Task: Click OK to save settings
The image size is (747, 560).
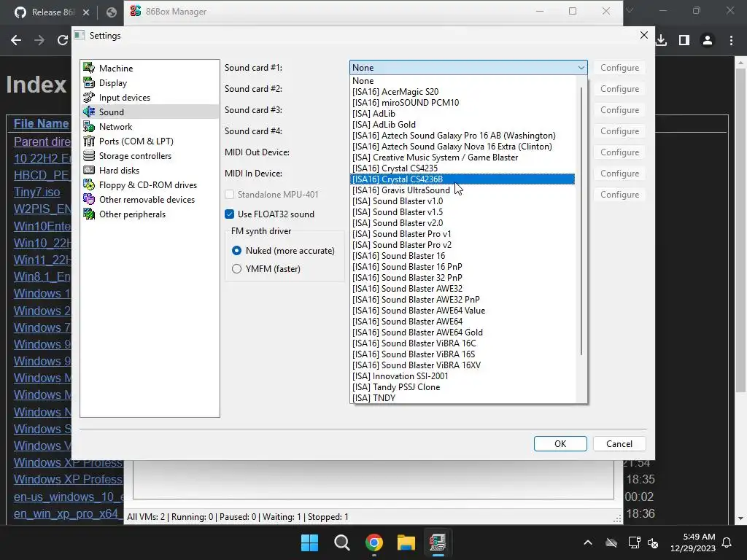Action: coord(560,444)
